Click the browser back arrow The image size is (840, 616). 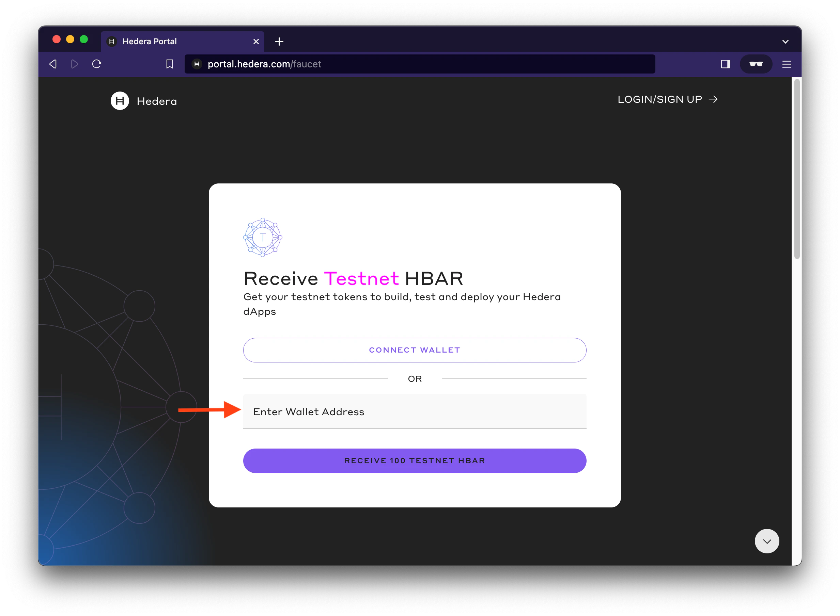point(53,64)
